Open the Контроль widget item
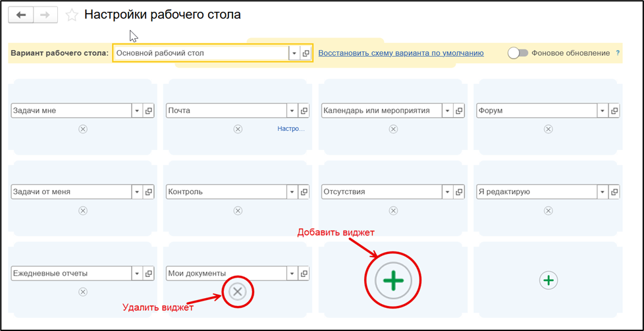The image size is (644, 331). coord(304,191)
